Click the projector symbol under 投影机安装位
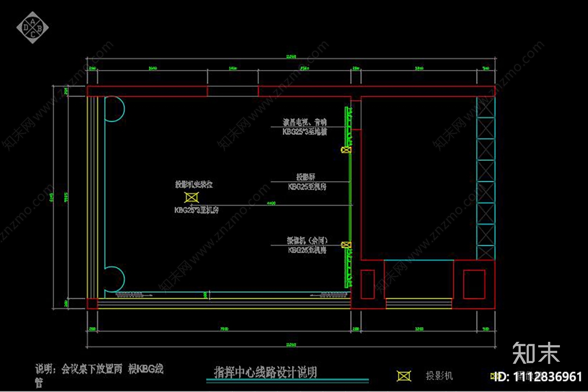 [x=192, y=197]
